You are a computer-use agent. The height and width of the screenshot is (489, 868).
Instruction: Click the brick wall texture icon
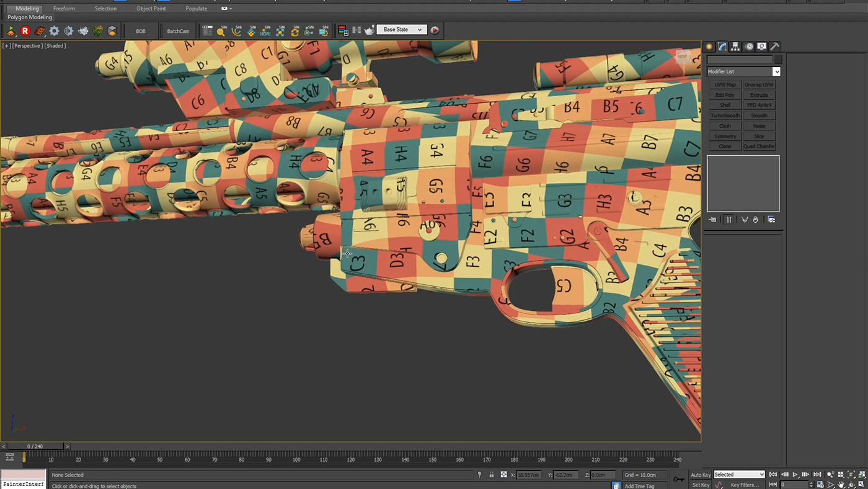[40, 30]
